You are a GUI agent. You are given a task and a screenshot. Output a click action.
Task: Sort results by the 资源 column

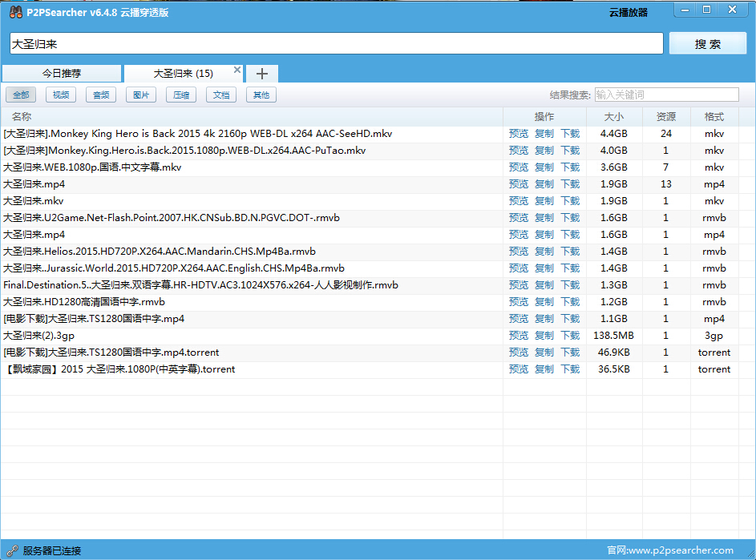click(665, 116)
